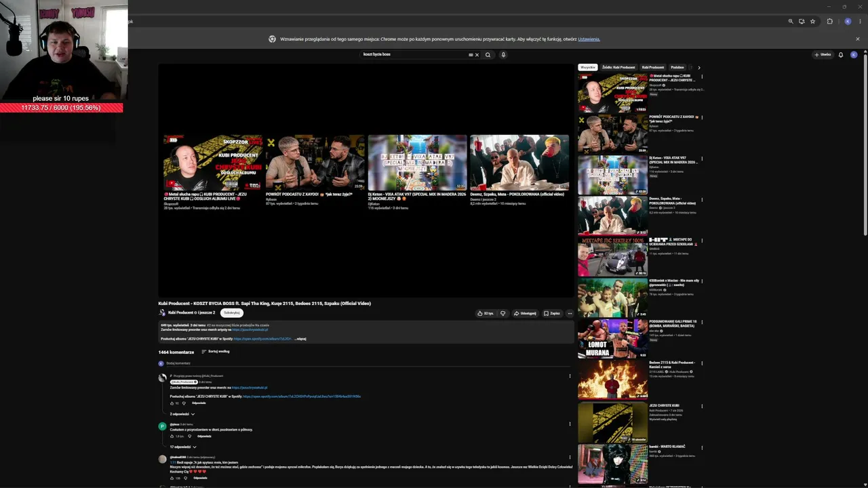The width and height of the screenshot is (868, 488).
Task: Select the Źródło: Kubi Producent chip
Action: 618,68
